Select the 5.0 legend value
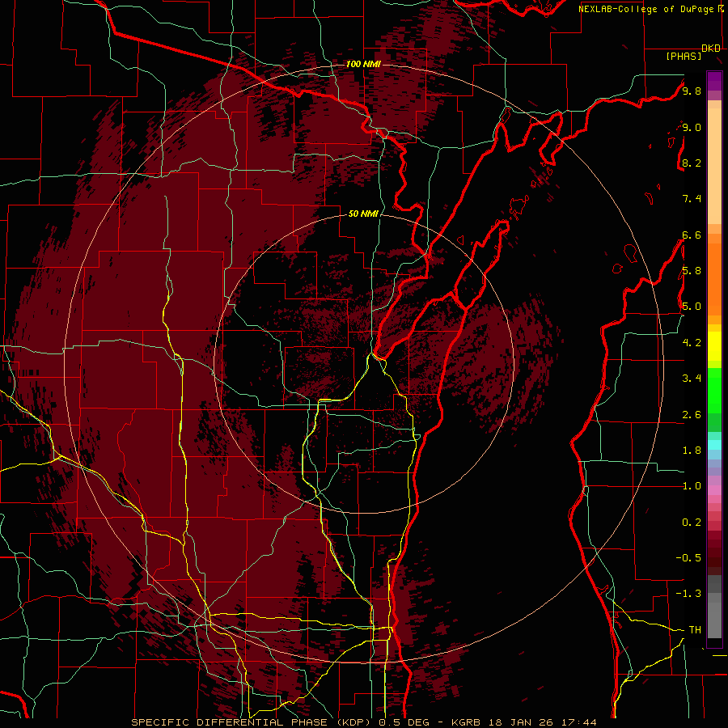728x728 pixels. pos(692,307)
